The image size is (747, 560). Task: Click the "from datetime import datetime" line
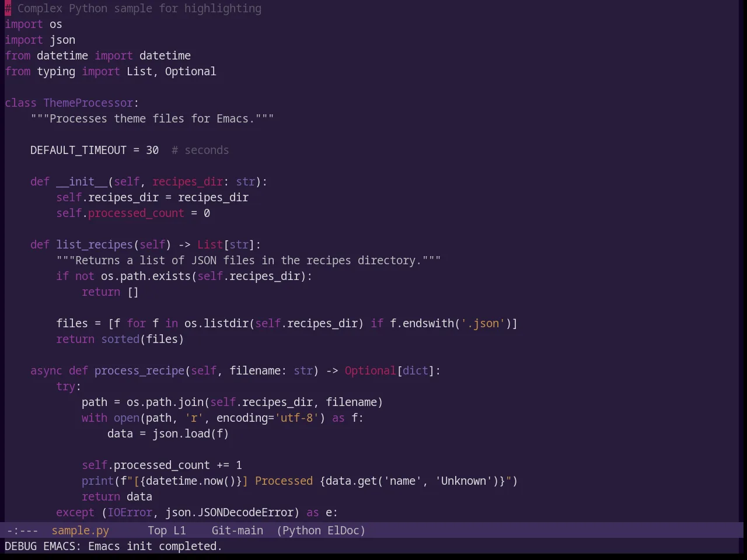[x=97, y=55]
